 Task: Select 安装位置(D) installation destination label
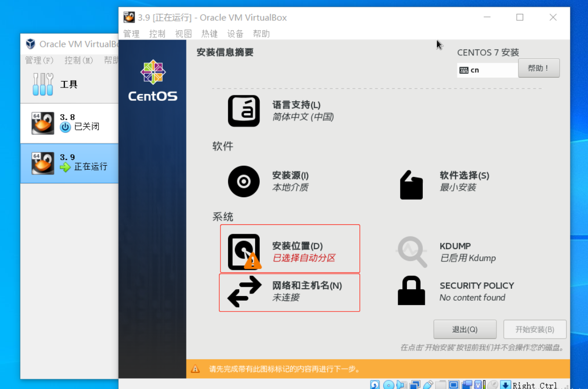tap(297, 246)
